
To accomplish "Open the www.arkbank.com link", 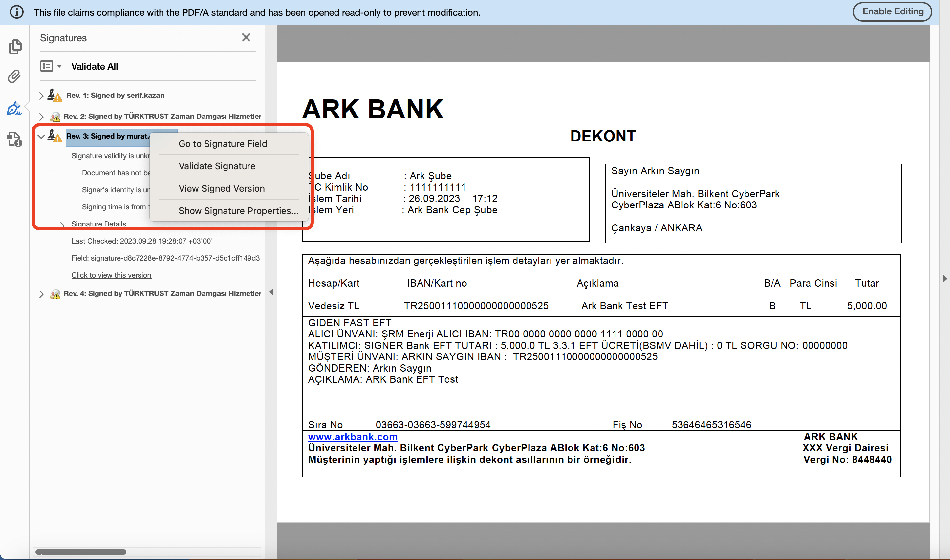I will click(x=353, y=437).
